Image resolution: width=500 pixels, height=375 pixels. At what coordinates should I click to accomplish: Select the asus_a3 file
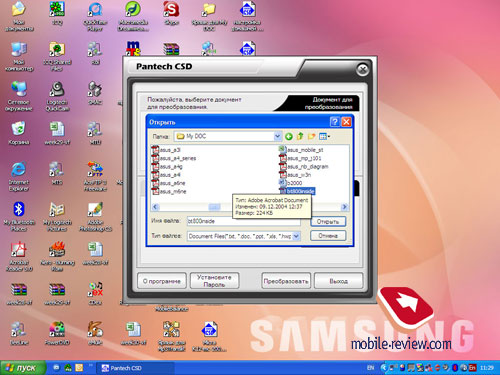click(166, 150)
